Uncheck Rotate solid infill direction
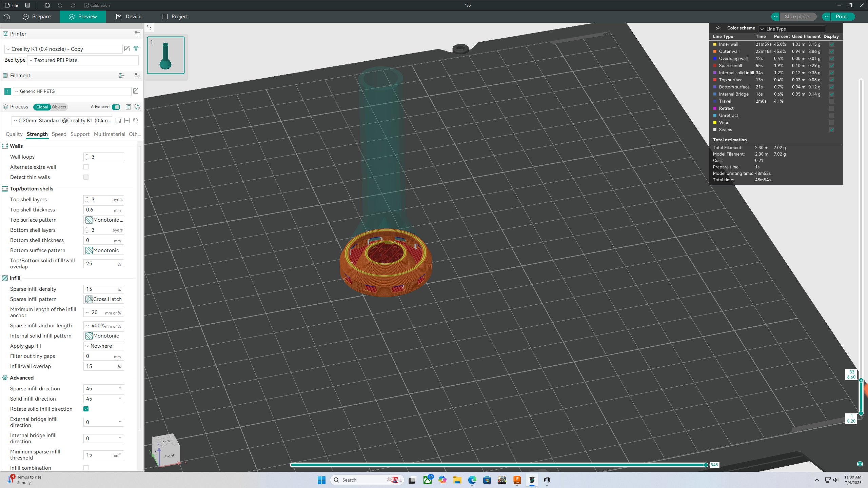 (x=86, y=409)
